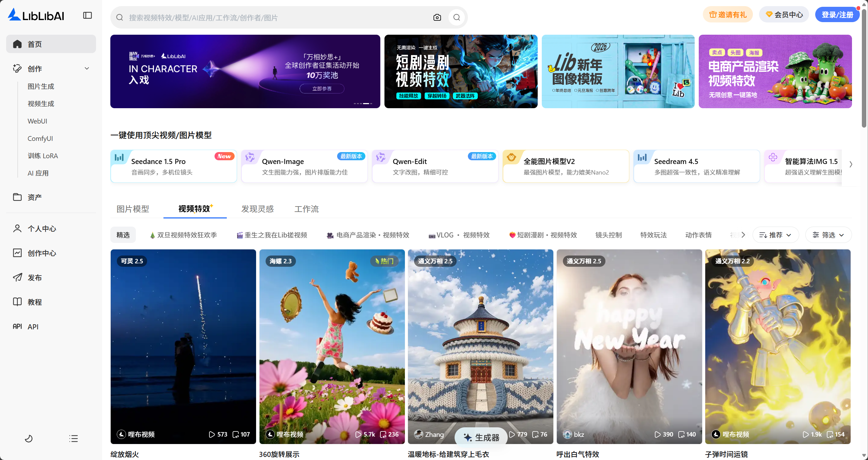Open the 推荐 sorting dropdown
This screenshot has height=460, width=868.
776,235
